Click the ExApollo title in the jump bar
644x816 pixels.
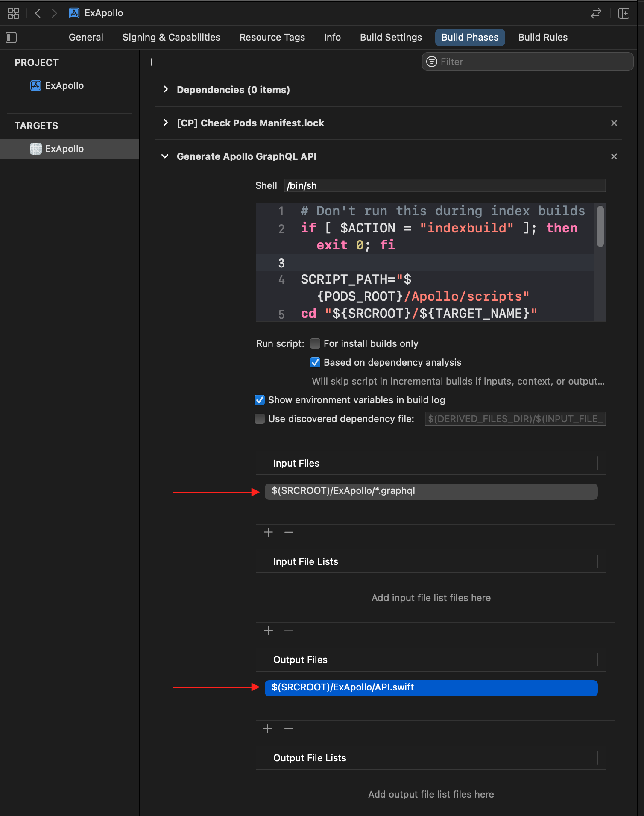click(104, 13)
